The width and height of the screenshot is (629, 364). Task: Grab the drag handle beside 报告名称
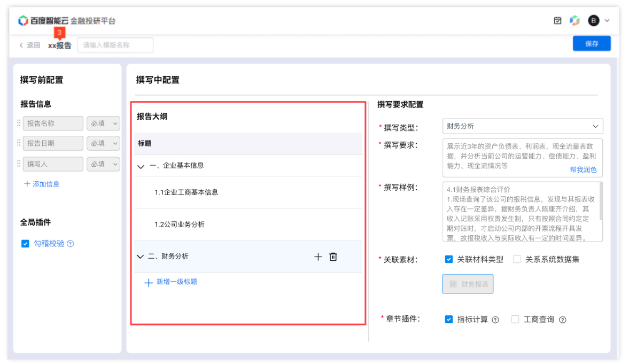pyautogui.click(x=19, y=123)
